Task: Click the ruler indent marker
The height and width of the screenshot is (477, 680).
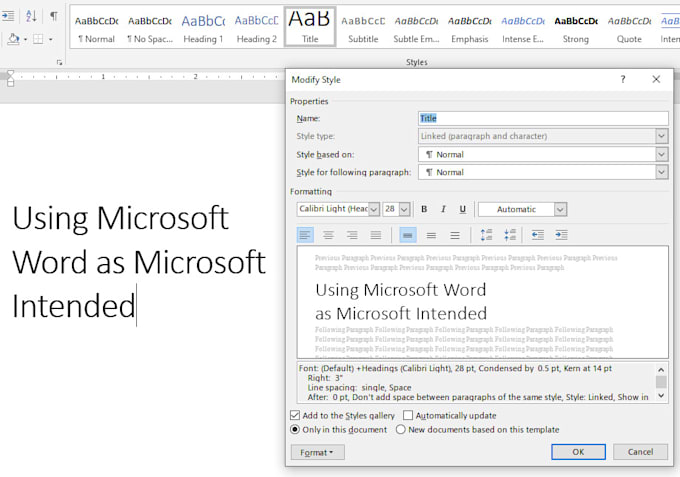Action: click(10, 78)
